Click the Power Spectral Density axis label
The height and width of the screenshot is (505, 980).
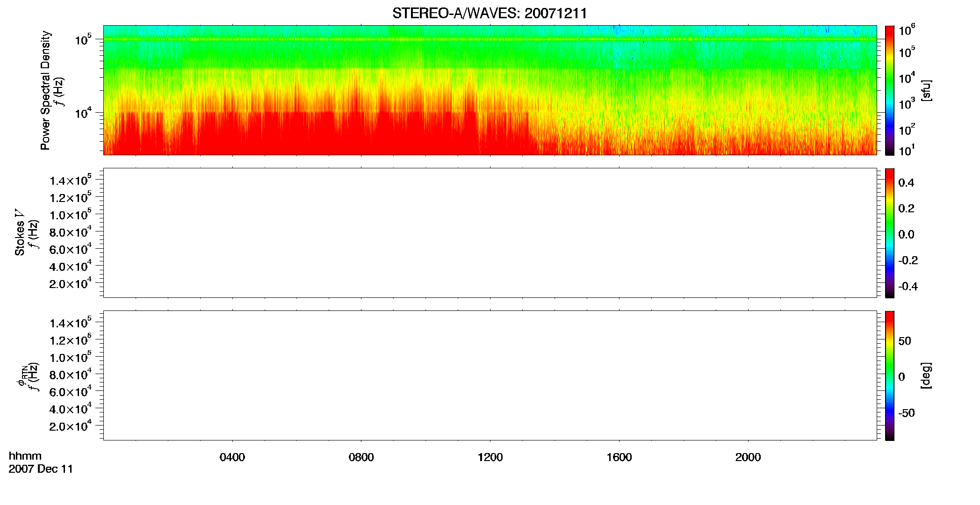(45, 90)
